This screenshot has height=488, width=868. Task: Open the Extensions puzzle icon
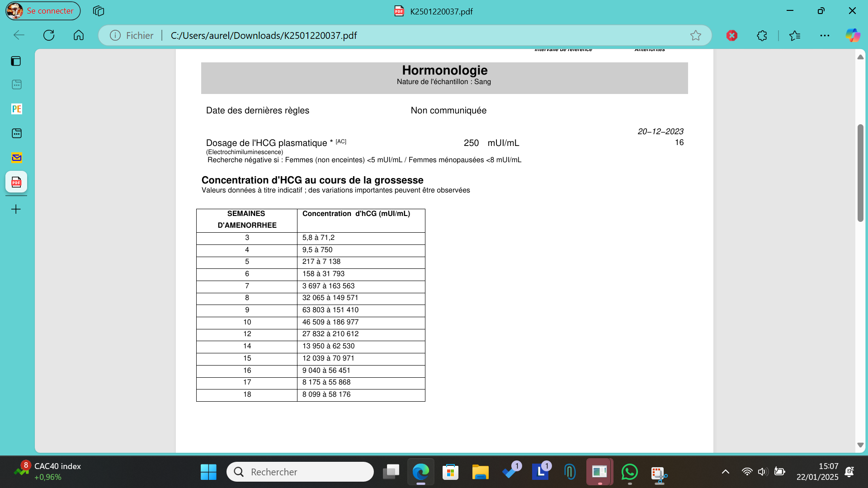click(x=762, y=35)
